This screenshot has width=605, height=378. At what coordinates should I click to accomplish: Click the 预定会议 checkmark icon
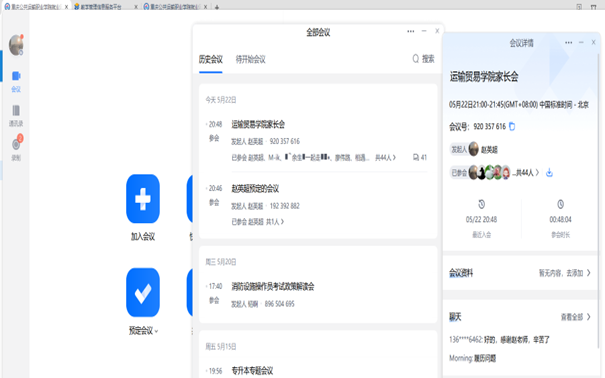pyautogui.click(x=143, y=292)
